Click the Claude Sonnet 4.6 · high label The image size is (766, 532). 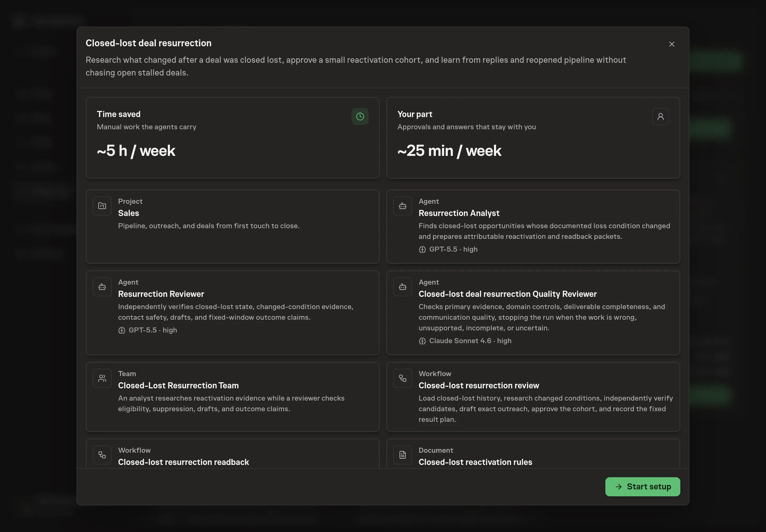click(x=470, y=341)
